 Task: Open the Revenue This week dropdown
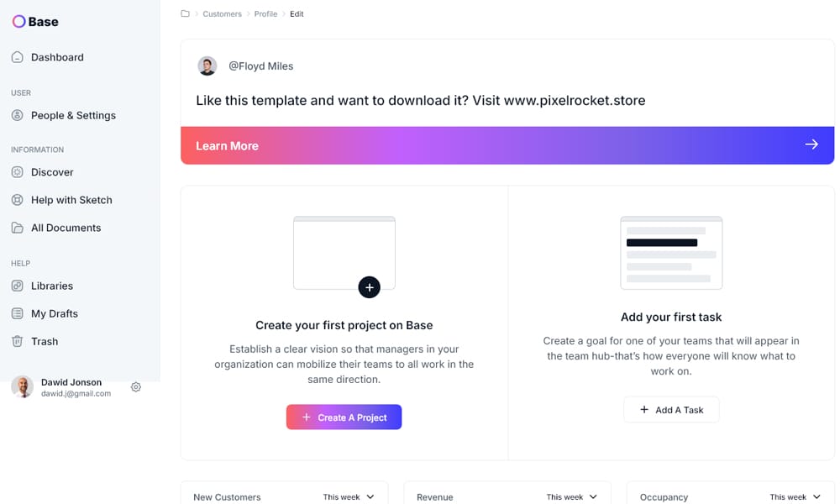pos(571,497)
